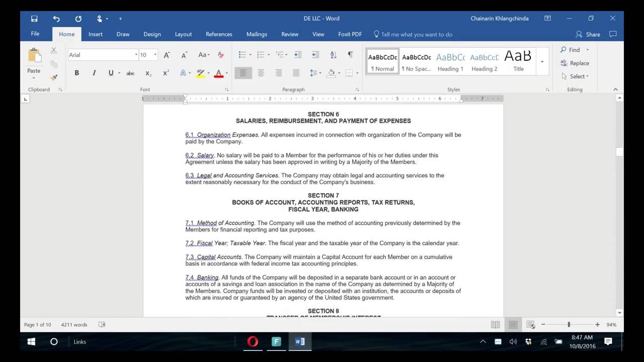Toggle superscript formatting
The image size is (644, 362).
166,73
